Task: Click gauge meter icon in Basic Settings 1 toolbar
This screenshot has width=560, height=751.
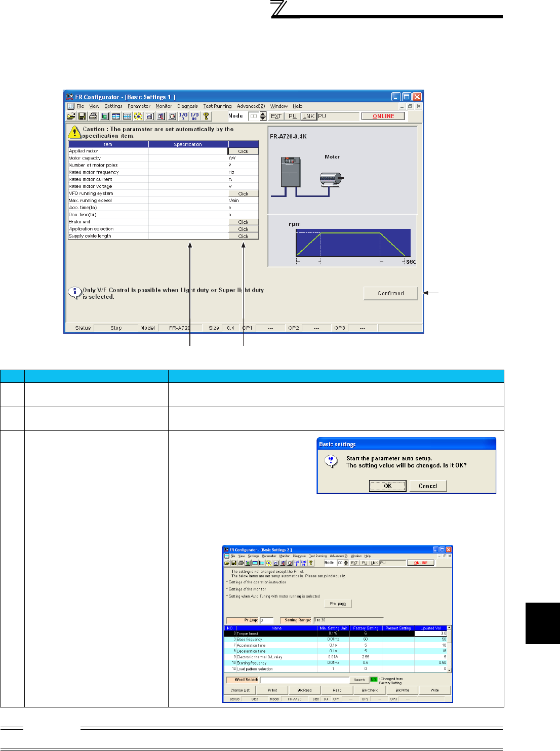Action: (x=172, y=116)
